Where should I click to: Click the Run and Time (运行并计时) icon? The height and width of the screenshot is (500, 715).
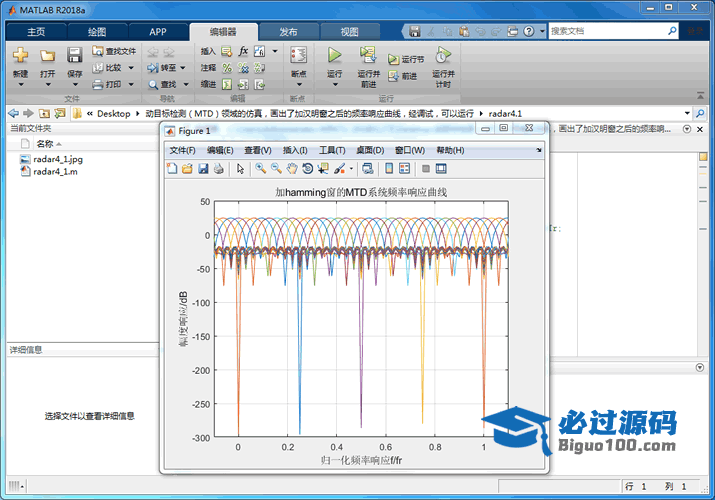tap(443, 55)
